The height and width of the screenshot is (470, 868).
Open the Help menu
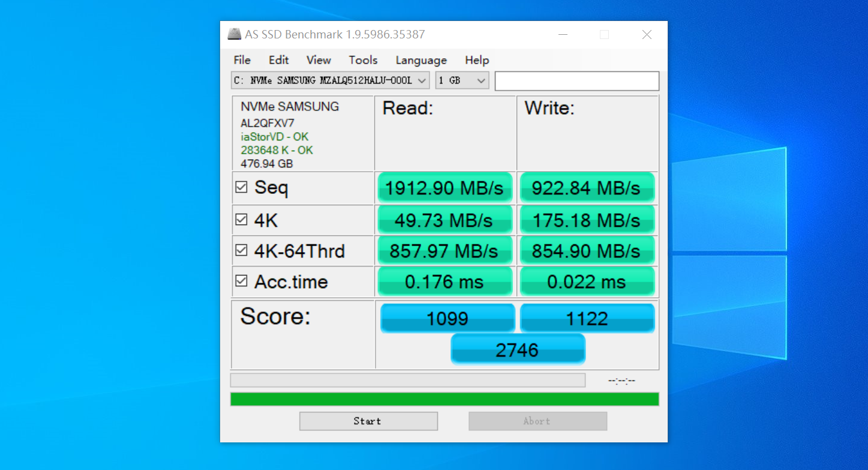pos(477,60)
